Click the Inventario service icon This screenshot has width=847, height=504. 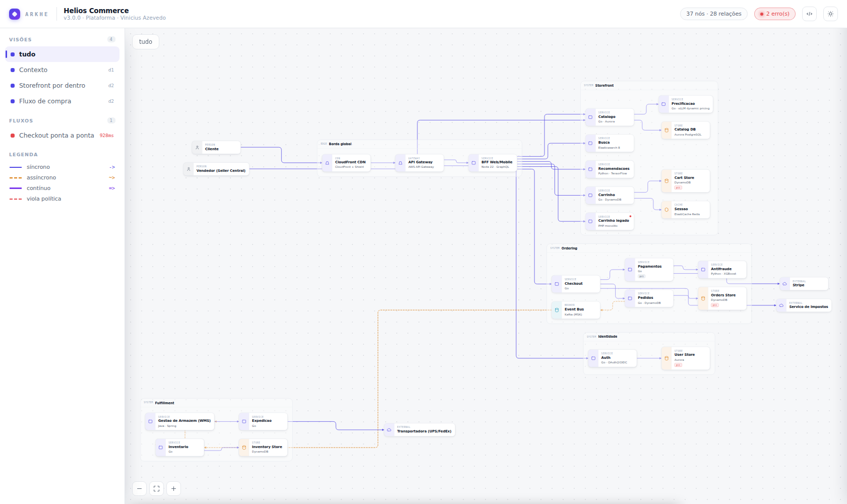pos(160,448)
